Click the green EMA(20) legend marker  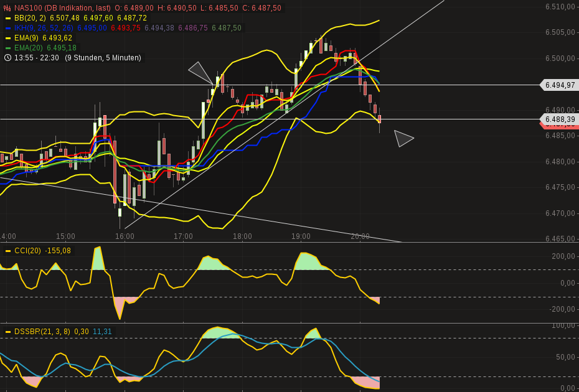click(x=8, y=47)
